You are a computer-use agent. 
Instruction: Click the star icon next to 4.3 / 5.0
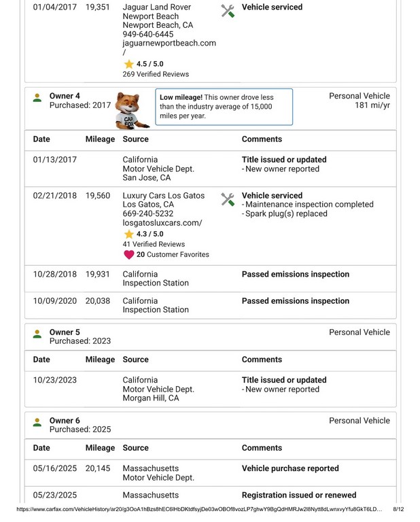click(128, 234)
